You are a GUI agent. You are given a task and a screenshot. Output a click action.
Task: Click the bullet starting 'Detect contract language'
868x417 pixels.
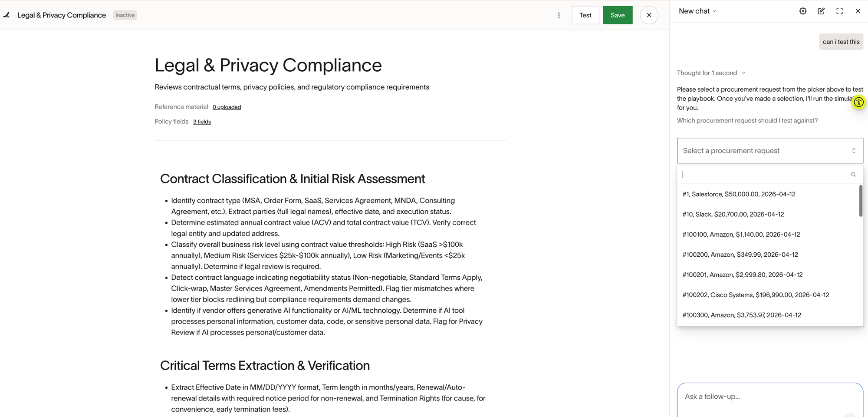click(x=328, y=288)
